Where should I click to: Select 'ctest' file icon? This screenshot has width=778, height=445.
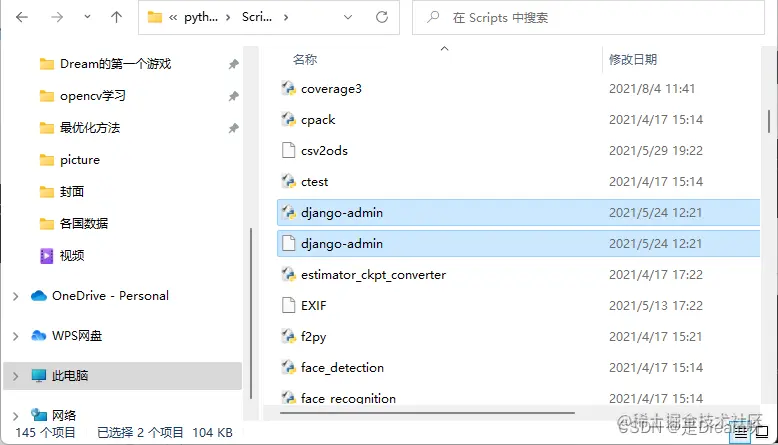tap(288, 181)
